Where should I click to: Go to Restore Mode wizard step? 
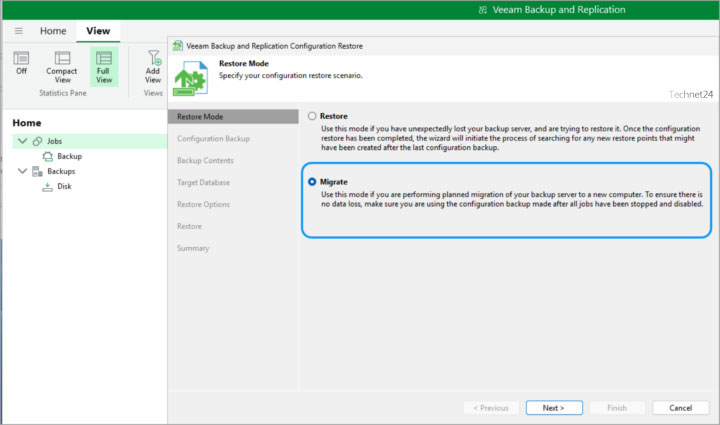[233, 117]
